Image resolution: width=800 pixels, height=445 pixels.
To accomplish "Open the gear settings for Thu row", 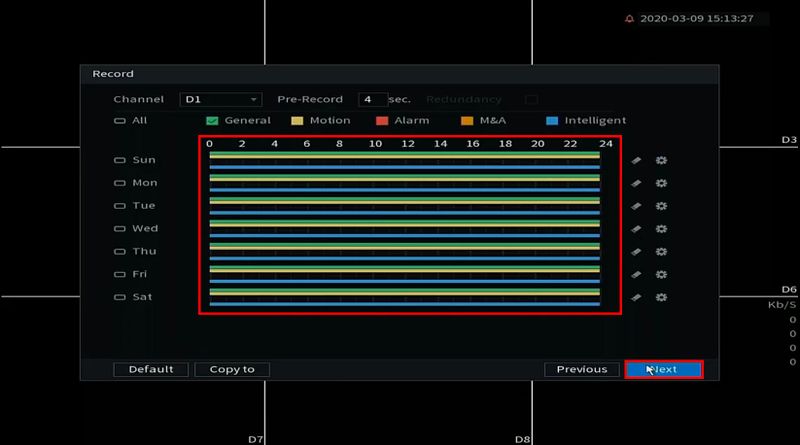I will [x=661, y=252].
